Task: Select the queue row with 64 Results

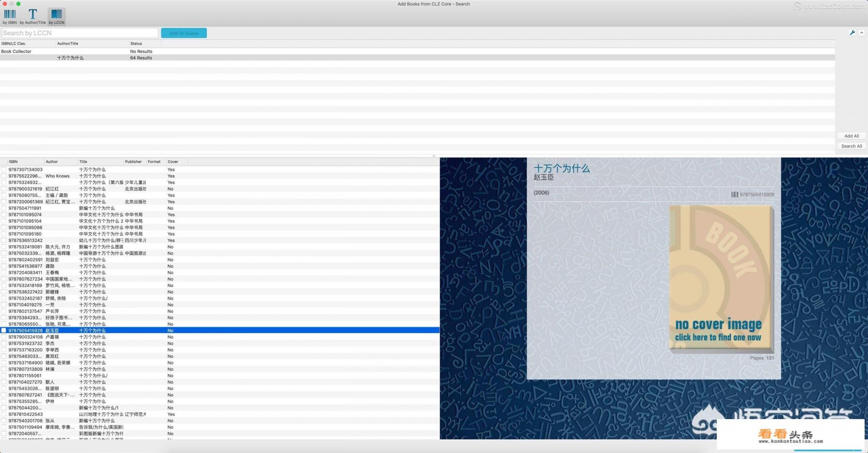Action: (x=140, y=58)
